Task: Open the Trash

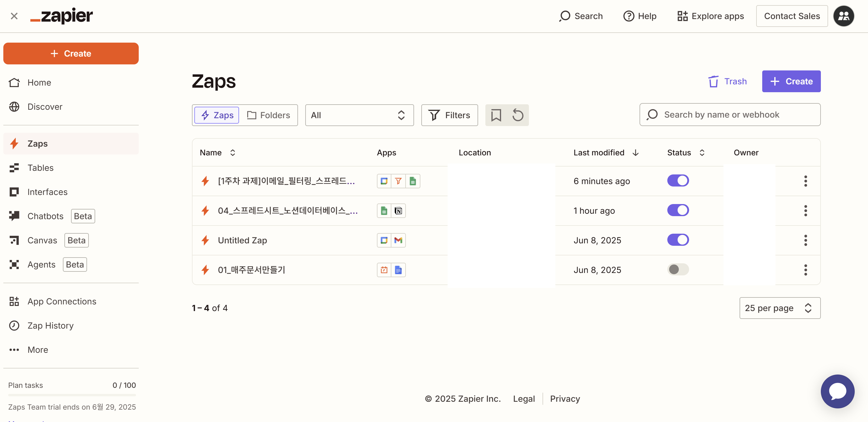Action: point(727,81)
